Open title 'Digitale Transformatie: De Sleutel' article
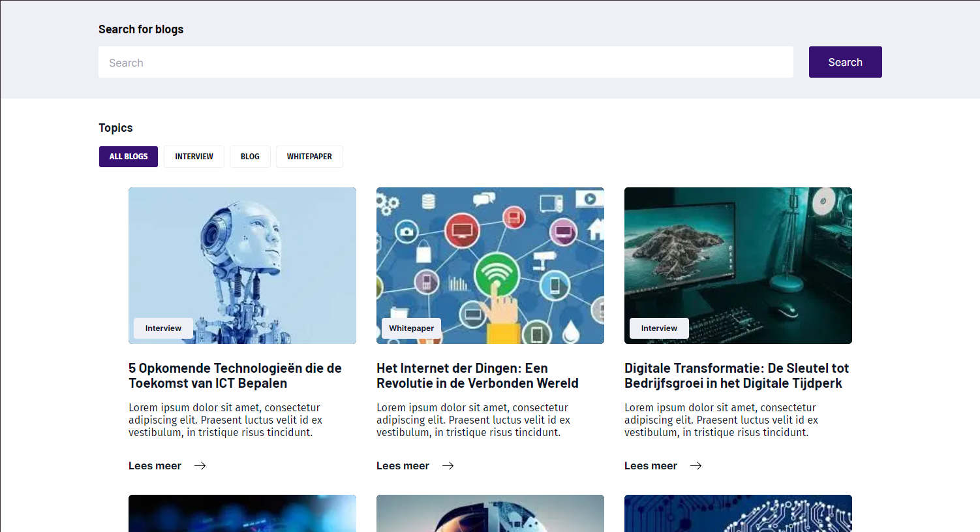The height and width of the screenshot is (532, 980). pos(737,376)
